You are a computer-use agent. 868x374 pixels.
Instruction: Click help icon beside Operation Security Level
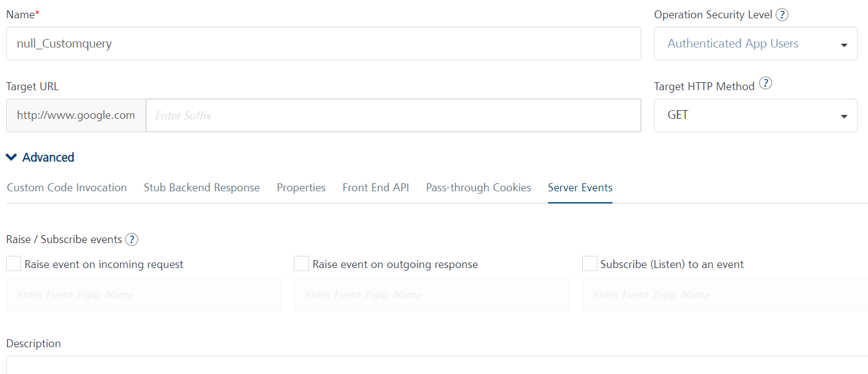(x=782, y=15)
